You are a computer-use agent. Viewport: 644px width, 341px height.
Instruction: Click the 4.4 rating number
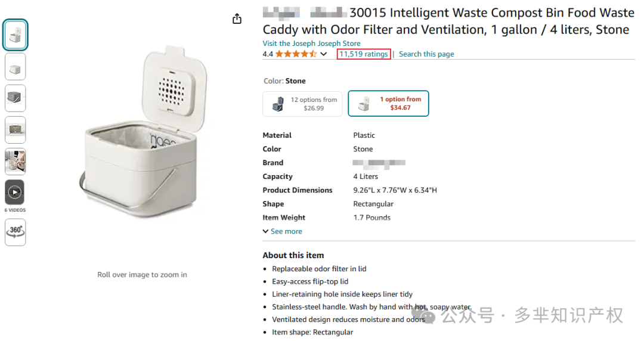point(268,54)
